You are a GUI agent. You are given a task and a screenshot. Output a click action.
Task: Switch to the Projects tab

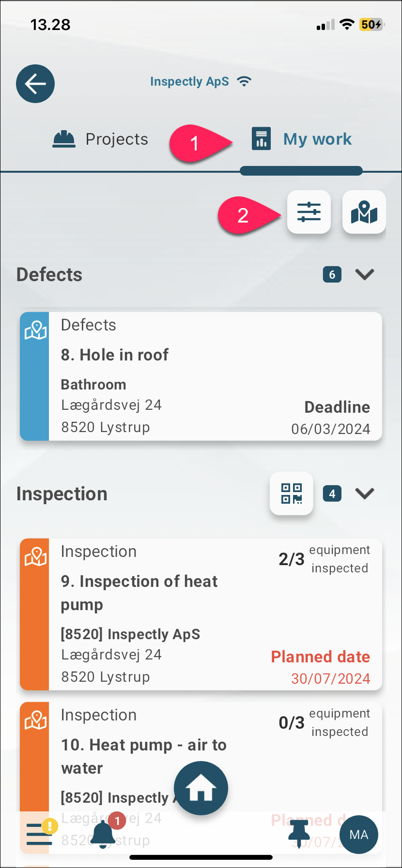click(100, 139)
